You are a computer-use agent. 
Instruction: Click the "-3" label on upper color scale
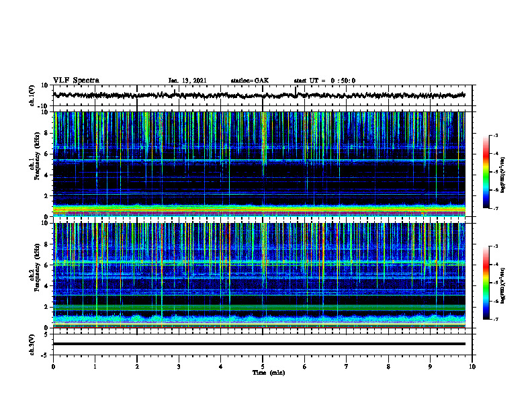point(496,135)
